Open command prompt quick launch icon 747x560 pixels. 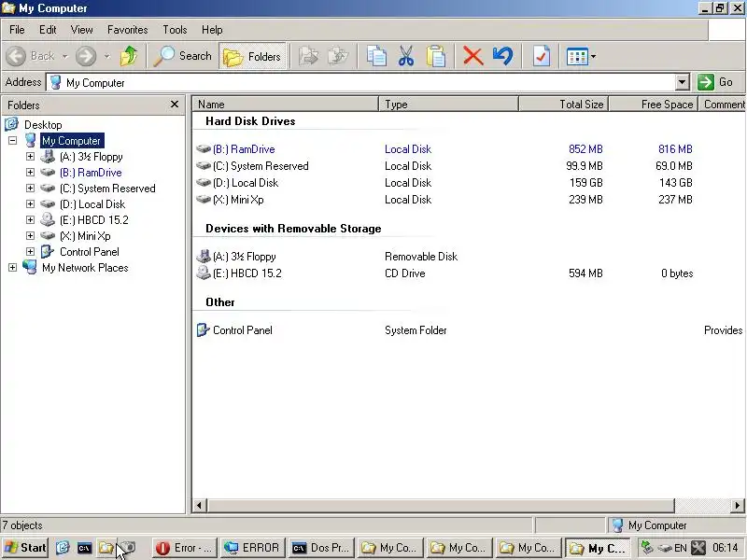coord(84,548)
